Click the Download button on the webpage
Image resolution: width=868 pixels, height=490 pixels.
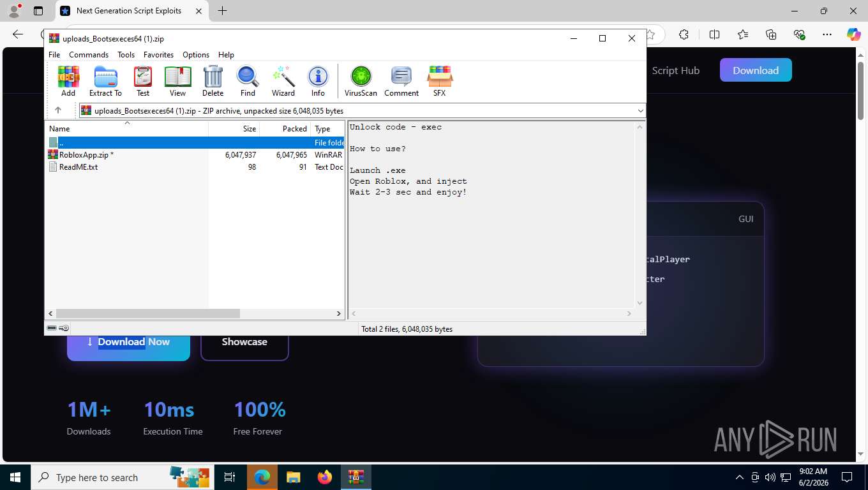[756, 70]
